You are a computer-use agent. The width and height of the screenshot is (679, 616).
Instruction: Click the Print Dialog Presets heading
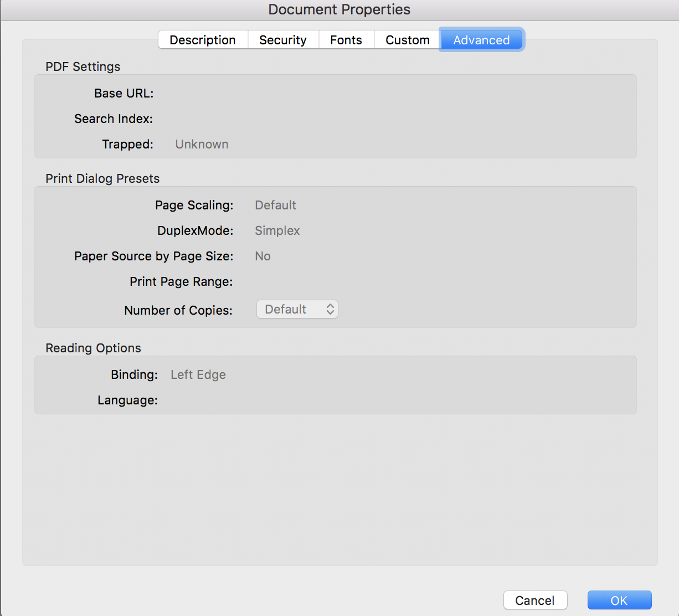point(102,178)
